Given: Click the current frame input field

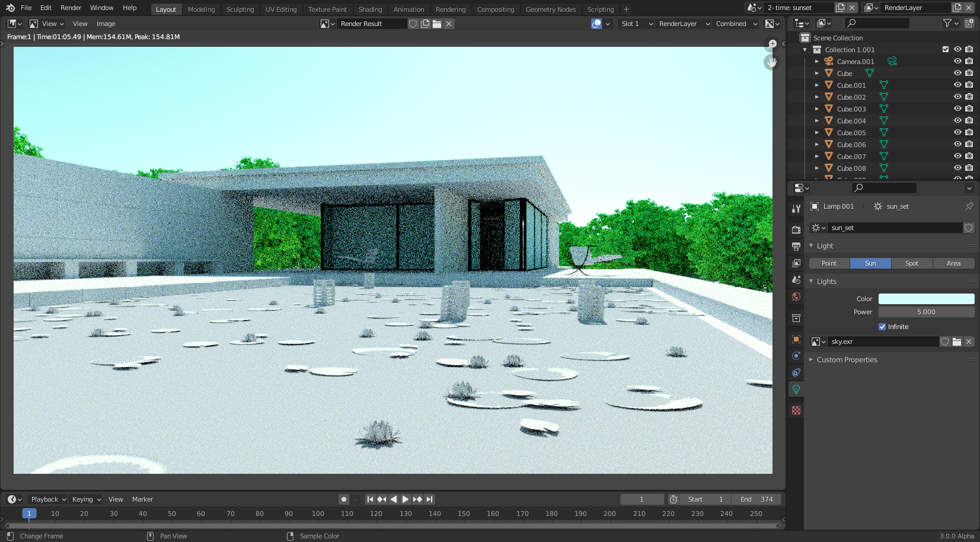Looking at the screenshot, I should coord(642,499).
